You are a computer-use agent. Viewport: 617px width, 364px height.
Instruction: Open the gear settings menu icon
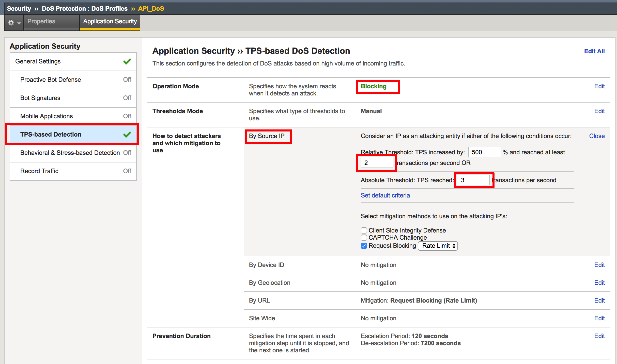click(11, 23)
